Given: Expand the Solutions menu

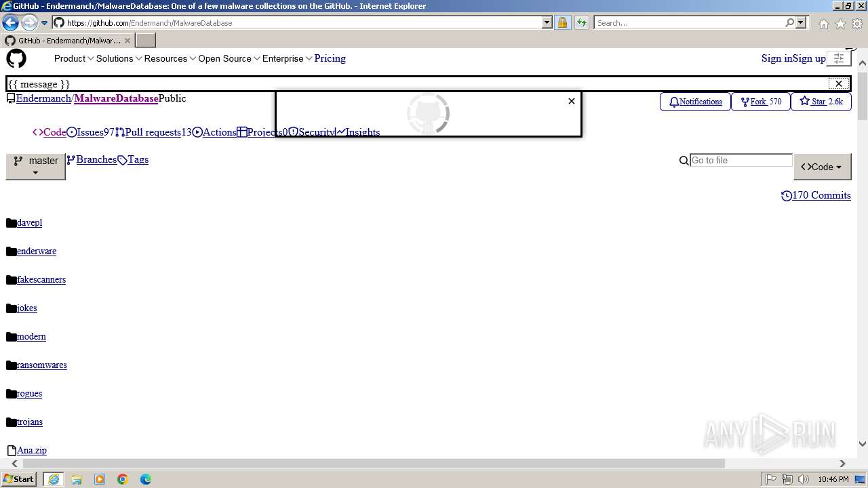Looking at the screenshot, I should [119, 58].
